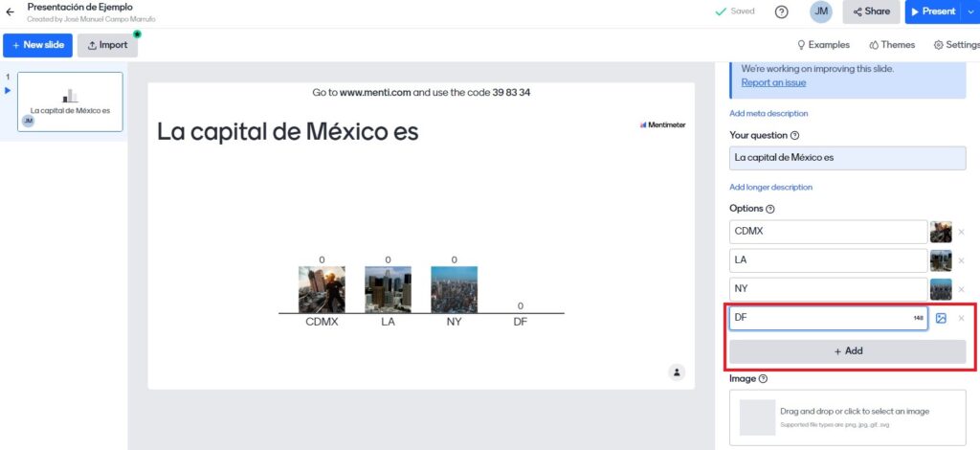Click the info icon next to Options
The height and width of the screenshot is (450, 980).
[x=771, y=209]
